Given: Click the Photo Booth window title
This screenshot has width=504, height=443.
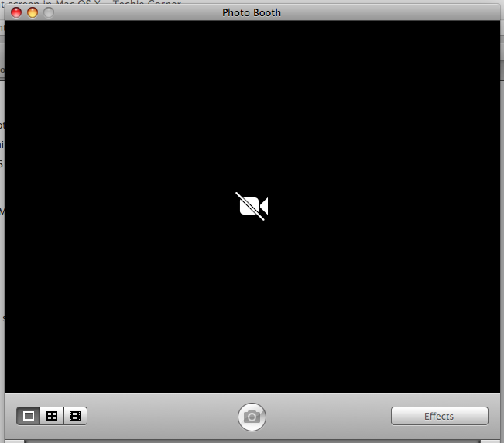Looking at the screenshot, I should pyautogui.click(x=252, y=12).
